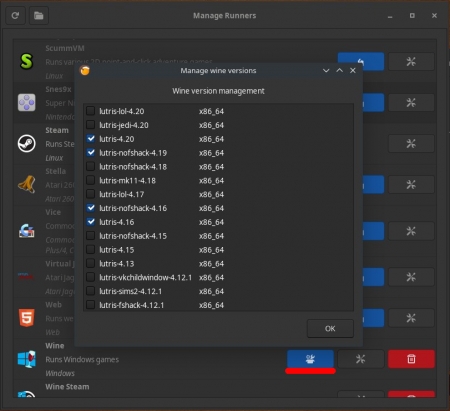The width and height of the screenshot is (450, 411).
Task: Open Manage versions for the Wine runner
Action: [310, 359]
